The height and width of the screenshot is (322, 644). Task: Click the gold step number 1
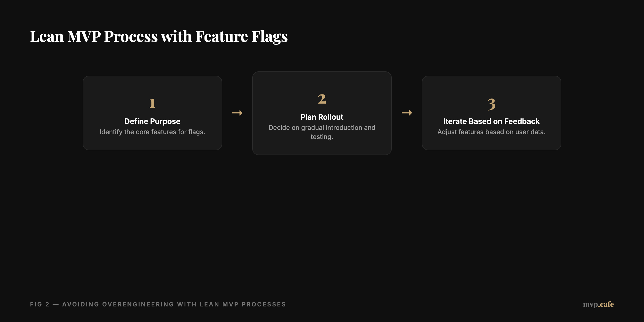tap(152, 103)
